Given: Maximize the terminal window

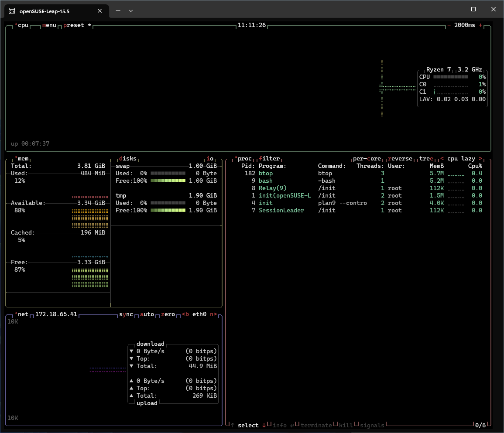Looking at the screenshot, I should point(473,9).
